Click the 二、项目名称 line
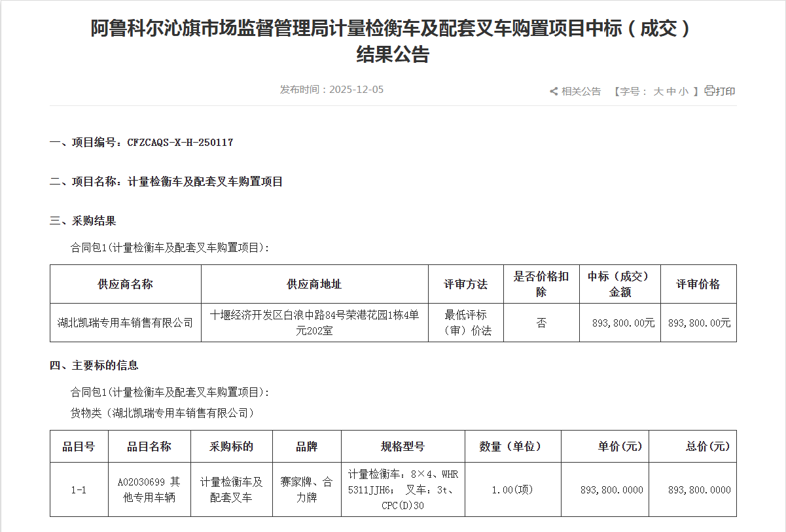Viewport: 786px width, 532px height. (166, 182)
